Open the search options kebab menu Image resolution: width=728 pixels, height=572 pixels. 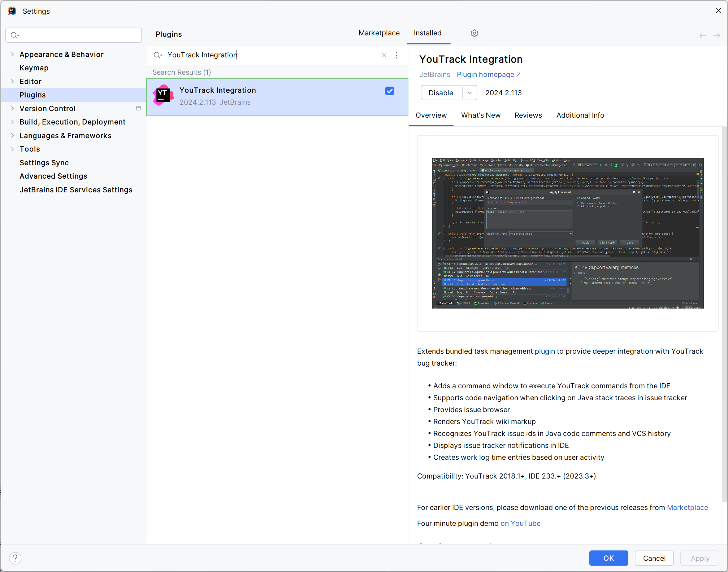coord(396,55)
